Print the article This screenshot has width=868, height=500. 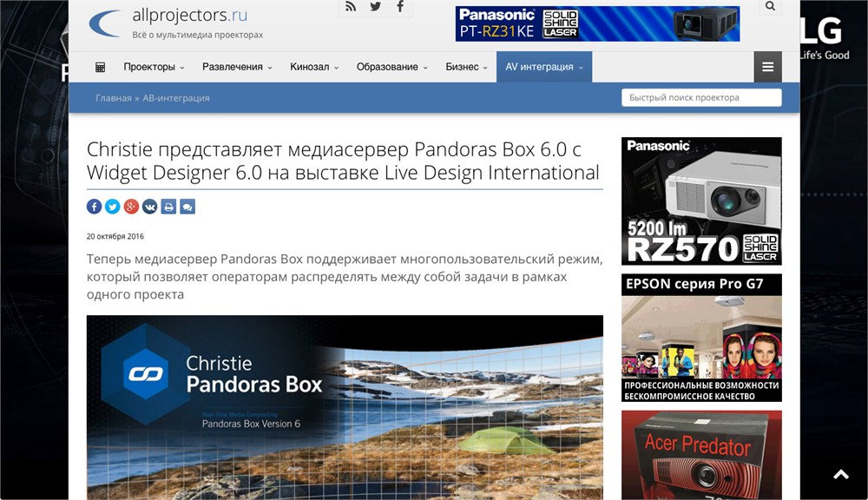[169, 207]
